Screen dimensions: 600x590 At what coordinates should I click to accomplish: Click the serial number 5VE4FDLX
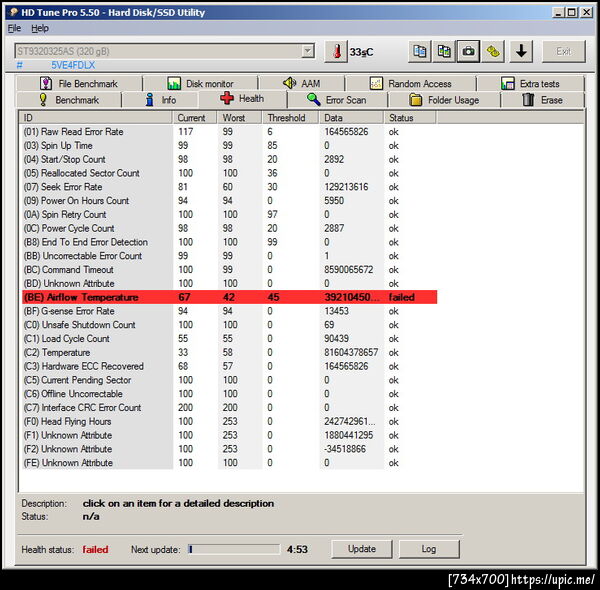[x=73, y=65]
